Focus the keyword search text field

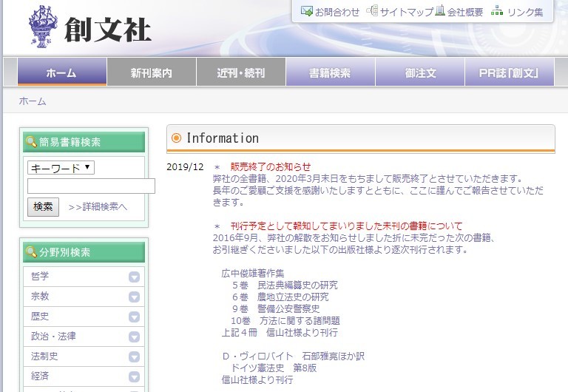click(90, 186)
